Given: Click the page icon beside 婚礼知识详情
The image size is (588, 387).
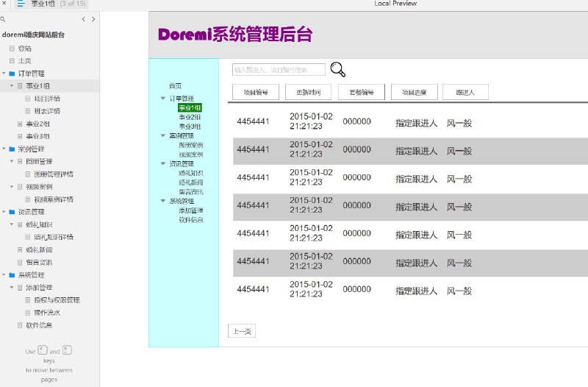Looking at the screenshot, I should pyautogui.click(x=28, y=237).
